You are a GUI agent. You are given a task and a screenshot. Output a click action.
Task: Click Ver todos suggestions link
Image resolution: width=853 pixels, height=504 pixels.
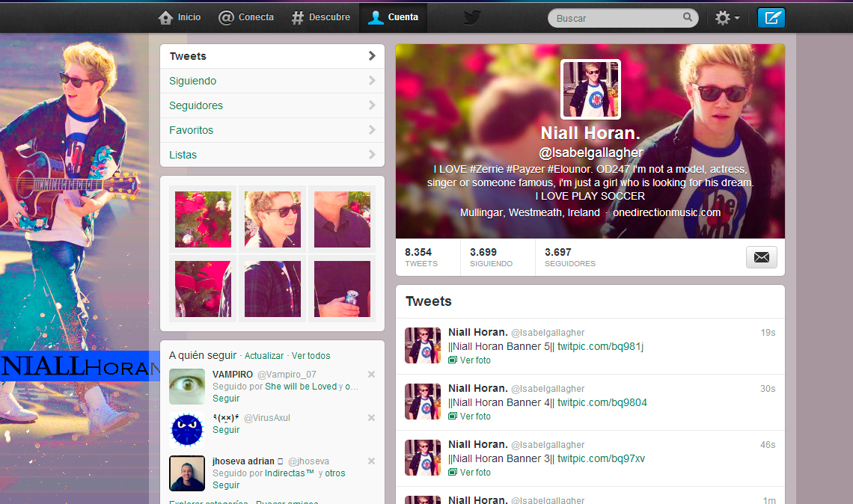tap(311, 356)
